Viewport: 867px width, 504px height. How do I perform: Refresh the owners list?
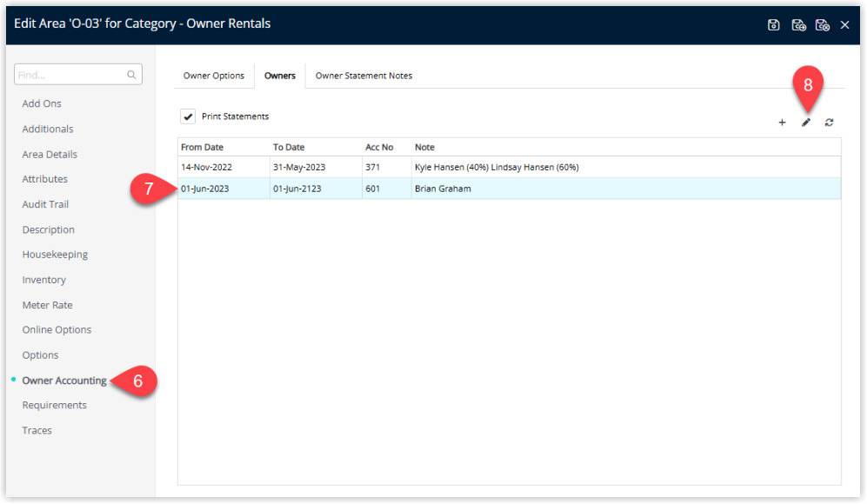point(829,123)
